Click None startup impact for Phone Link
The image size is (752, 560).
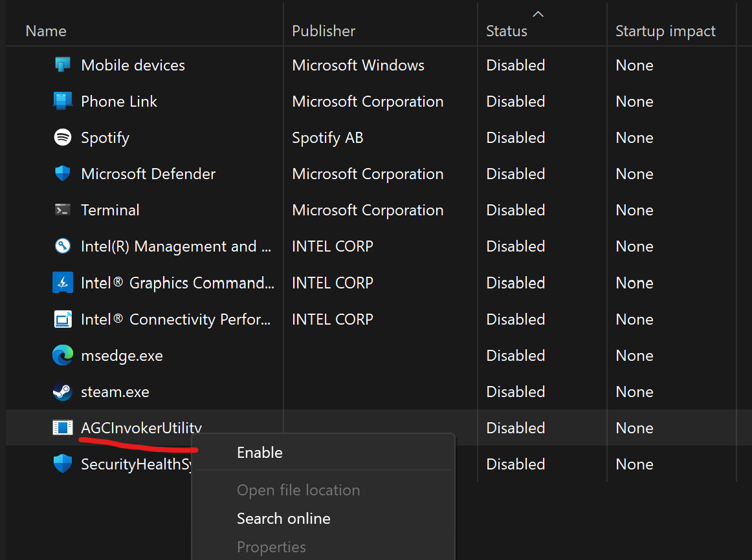tap(634, 102)
